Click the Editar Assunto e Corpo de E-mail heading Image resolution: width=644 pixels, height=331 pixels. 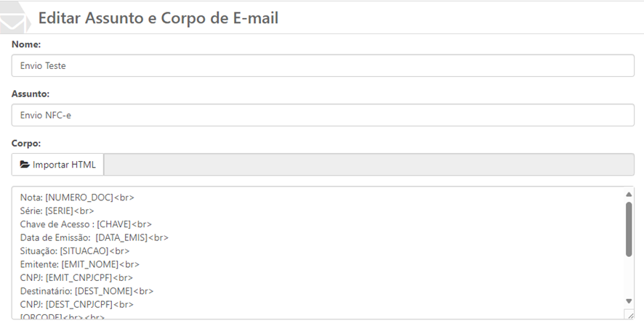tap(158, 18)
